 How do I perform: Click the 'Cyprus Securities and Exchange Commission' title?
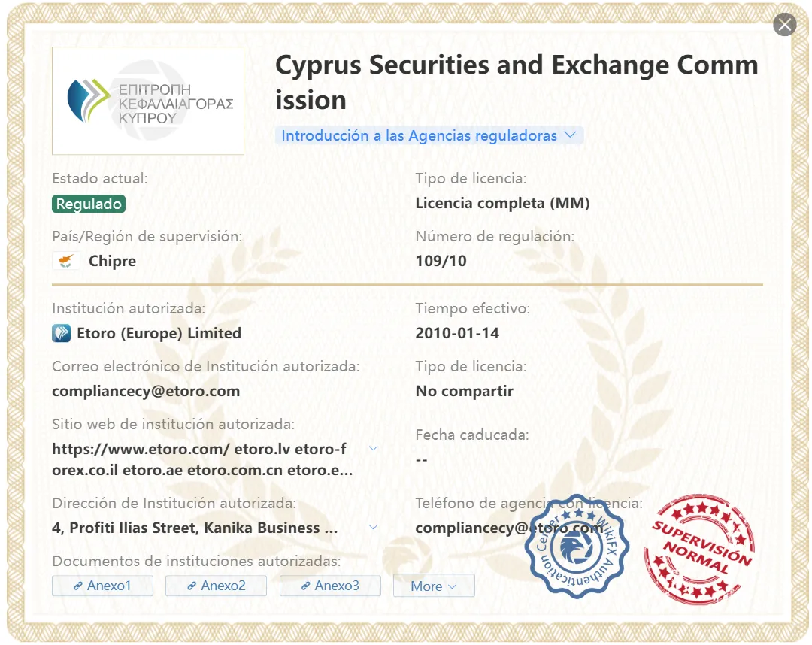tap(517, 82)
